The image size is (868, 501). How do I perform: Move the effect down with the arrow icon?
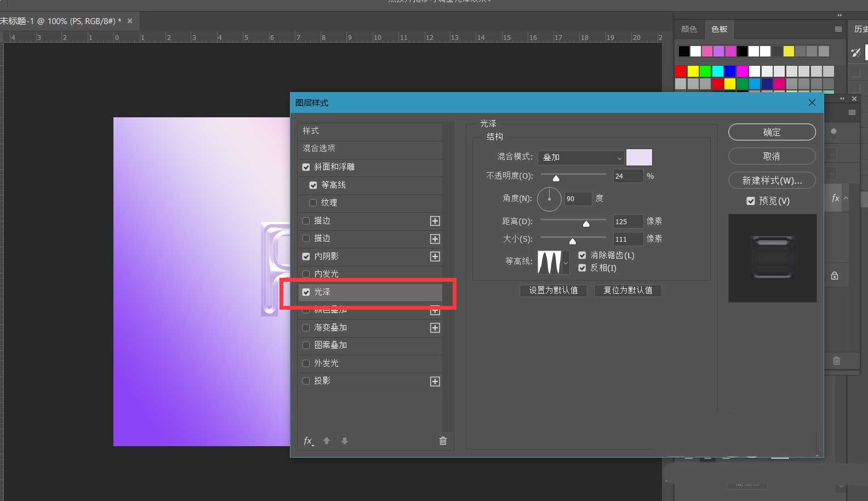pos(345,441)
